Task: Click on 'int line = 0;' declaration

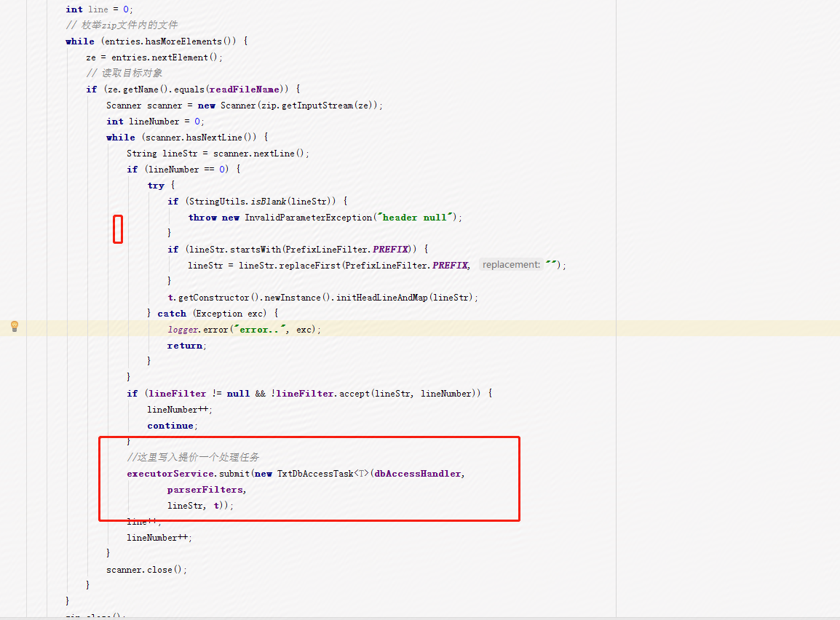Action: [99, 9]
